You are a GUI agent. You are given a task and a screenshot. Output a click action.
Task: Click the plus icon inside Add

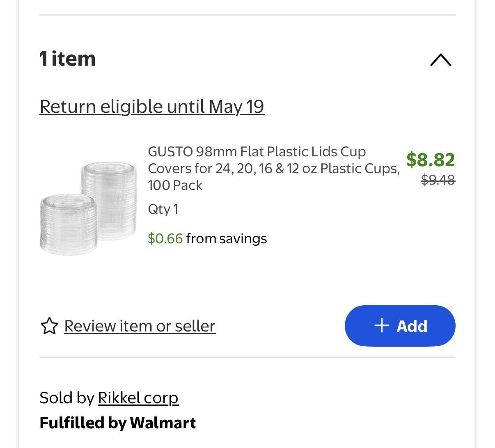pos(382,325)
